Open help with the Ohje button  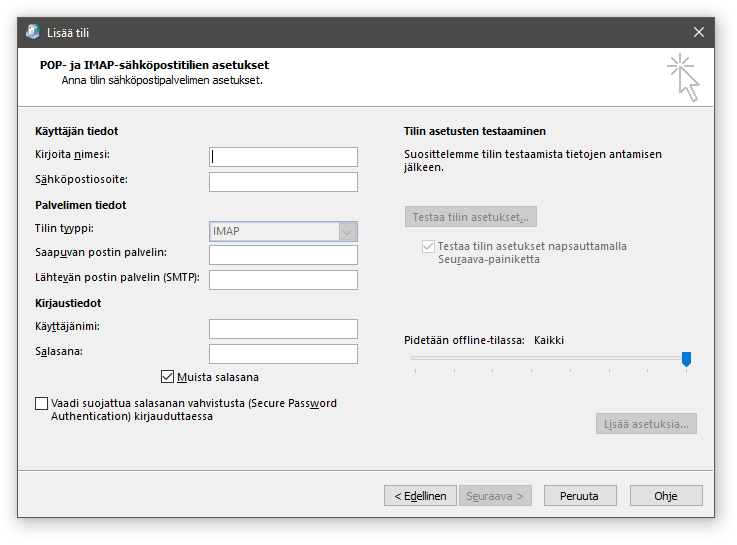(x=666, y=496)
